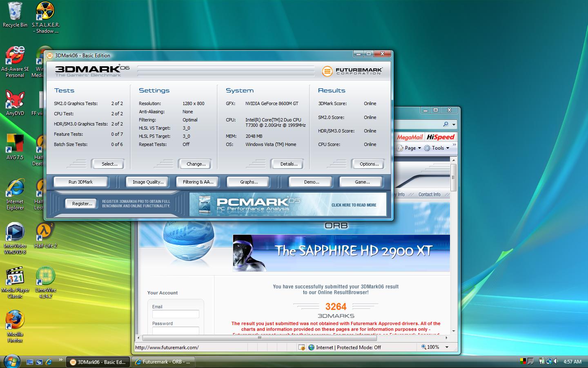Screen dimensions: 588x368
Task: Click the Change button under Settings
Action: point(195,164)
